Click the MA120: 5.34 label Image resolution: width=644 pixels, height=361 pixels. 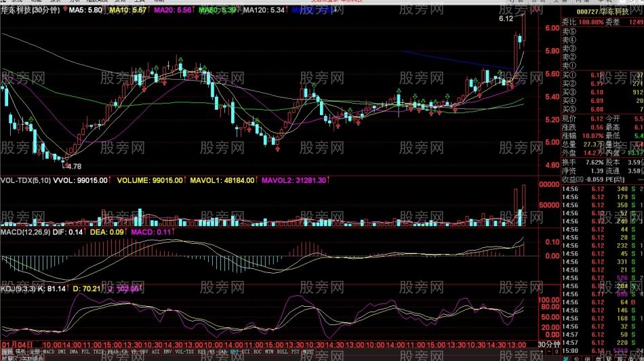(x=264, y=10)
